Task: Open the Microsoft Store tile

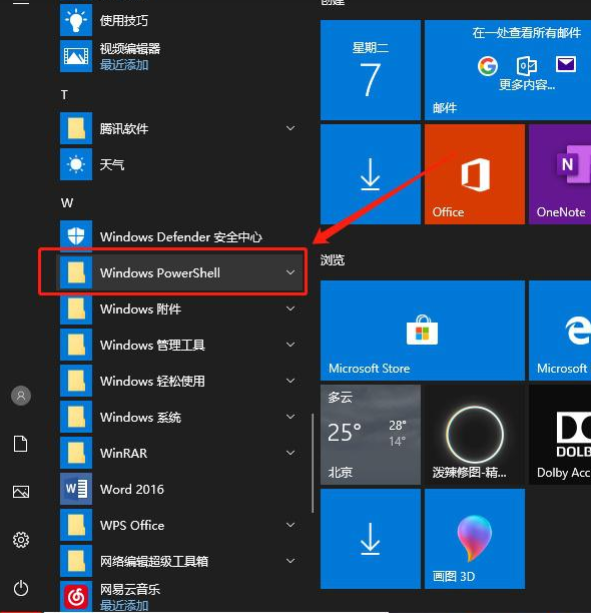Action: pyautogui.click(x=422, y=330)
